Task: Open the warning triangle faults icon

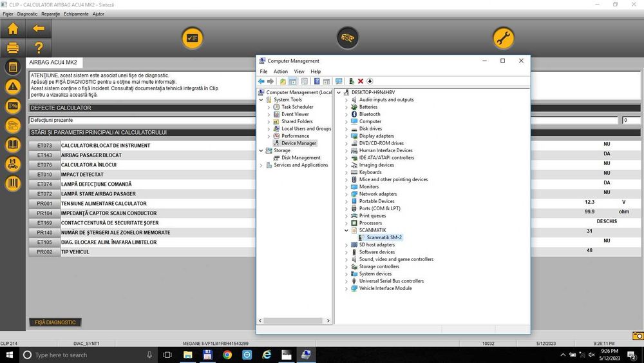Action: point(13,86)
